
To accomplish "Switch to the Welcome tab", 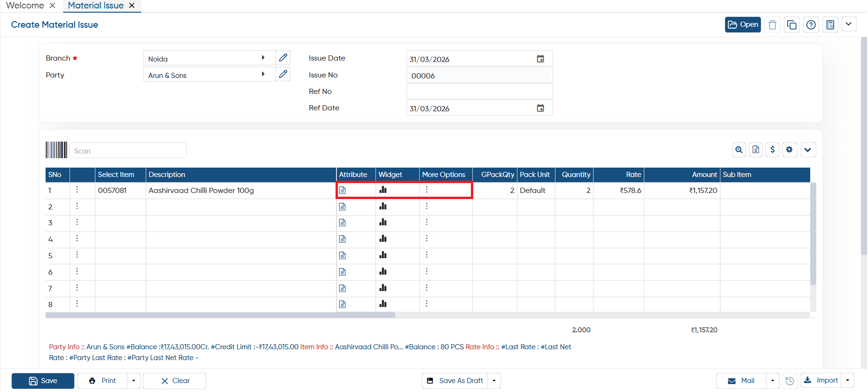I will (x=25, y=6).
